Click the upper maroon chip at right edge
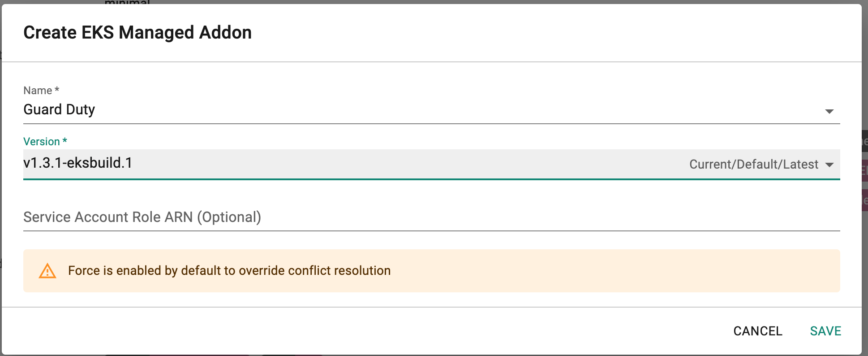Image resolution: width=868 pixels, height=356 pixels. click(x=865, y=171)
